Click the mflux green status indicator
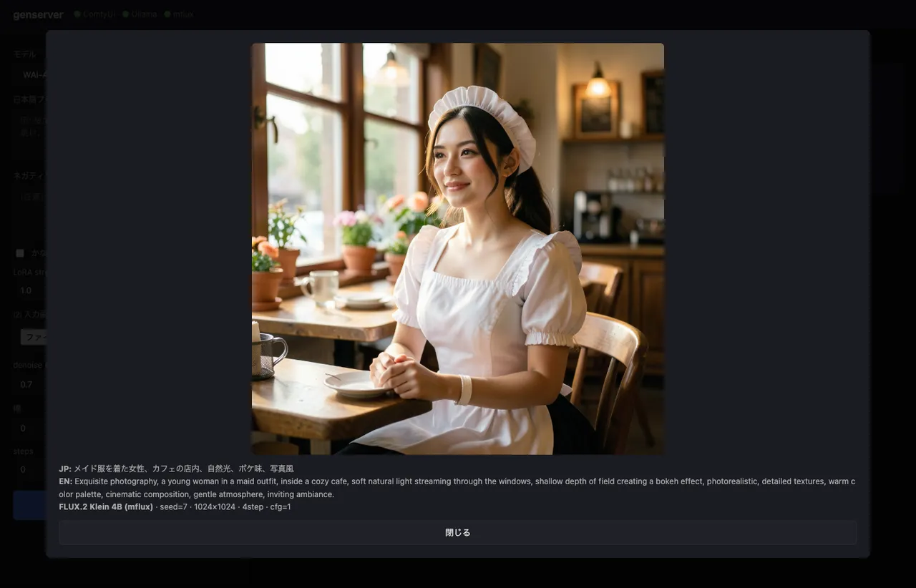Screen dimensions: 916x588 coord(167,14)
